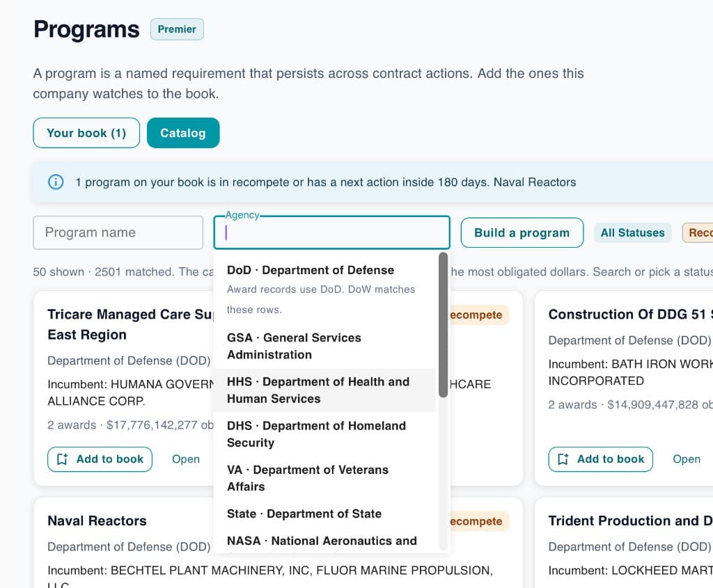Click the Premier plan badge
This screenshot has width=713, height=588.
[177, 29]
